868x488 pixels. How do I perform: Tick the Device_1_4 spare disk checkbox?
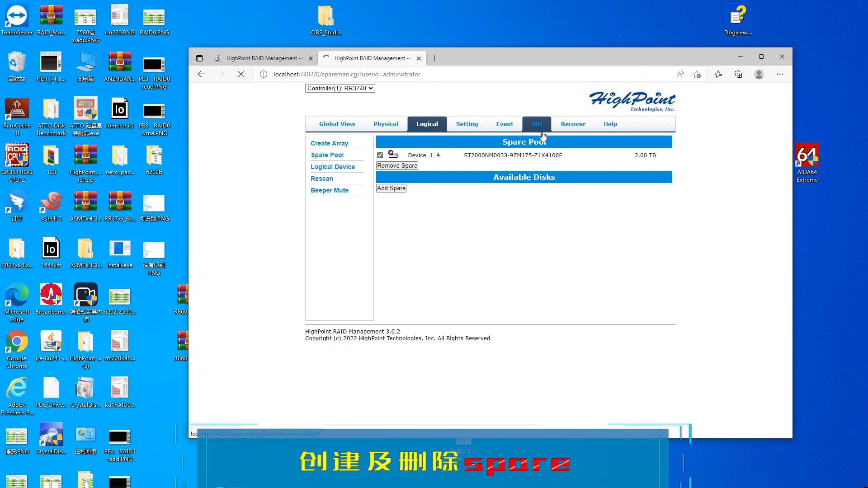point(380,155)
